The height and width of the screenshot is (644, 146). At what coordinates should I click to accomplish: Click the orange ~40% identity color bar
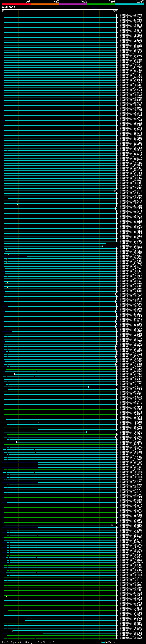pos(45,4)
